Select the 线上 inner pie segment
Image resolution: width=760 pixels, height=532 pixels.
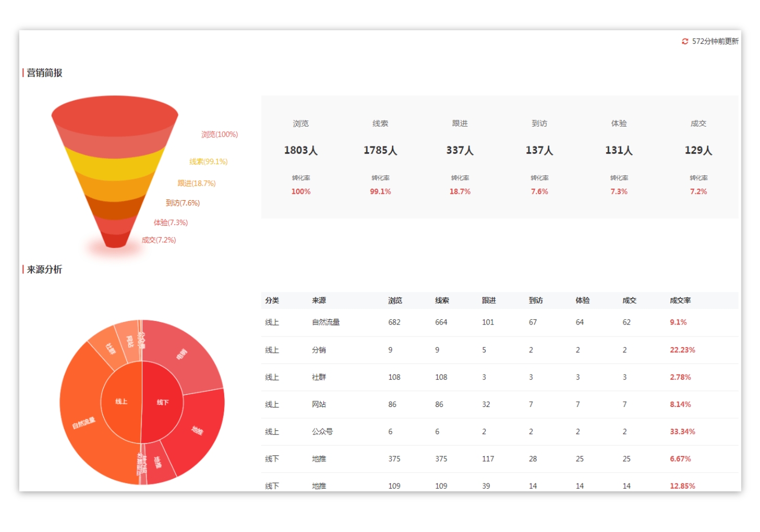121,402
